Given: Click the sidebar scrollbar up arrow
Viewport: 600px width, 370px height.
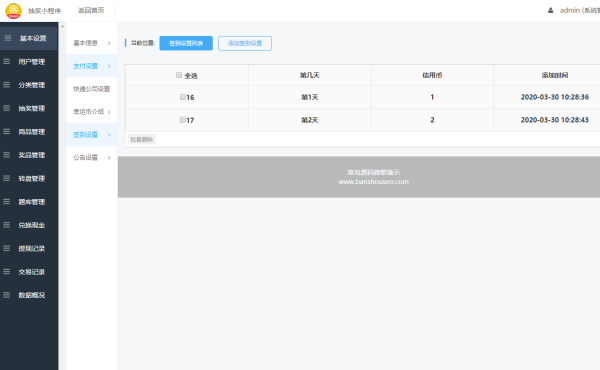Looking at the screenshot, I should click(x=62, y=26).
